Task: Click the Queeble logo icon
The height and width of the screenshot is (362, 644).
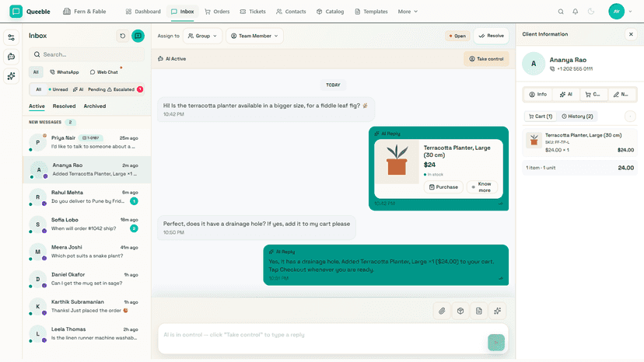Action: (x=16, y=12)
